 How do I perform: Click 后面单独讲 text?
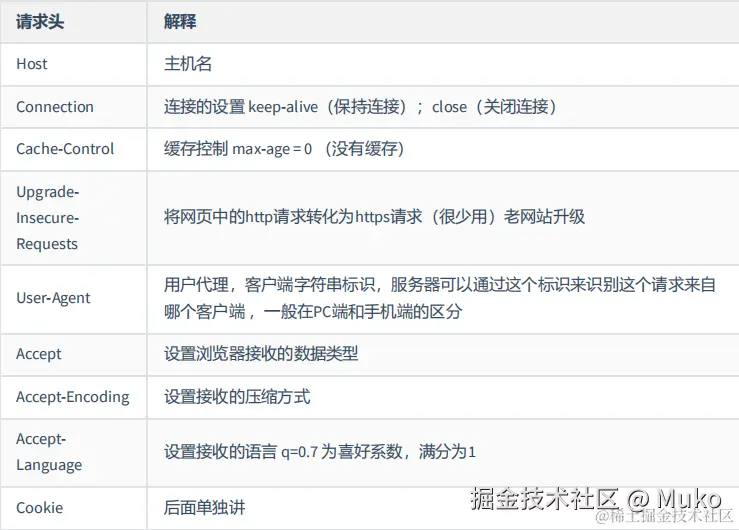[204, 508]
